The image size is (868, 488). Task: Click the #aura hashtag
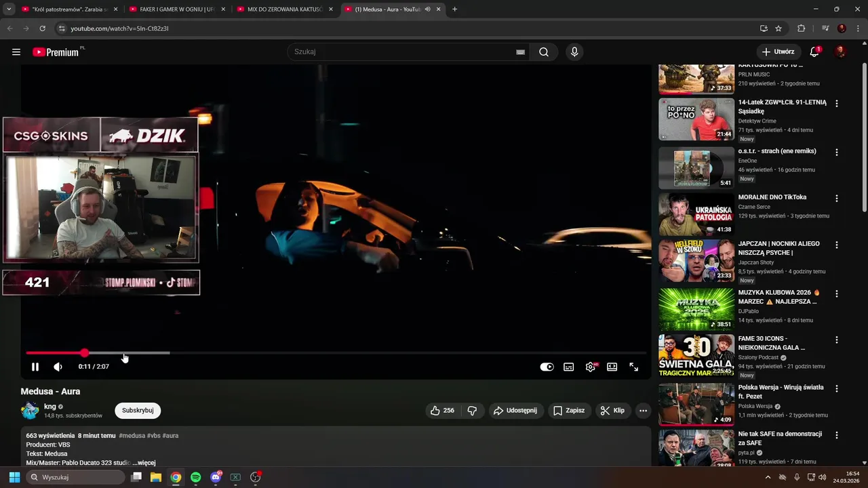pyautogui.click(x=170, y=436)
